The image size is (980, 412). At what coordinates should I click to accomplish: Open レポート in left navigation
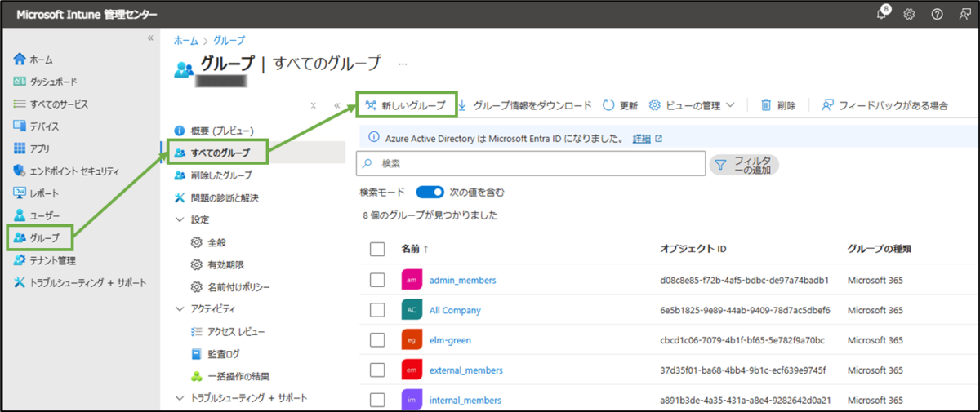point(37,193)
